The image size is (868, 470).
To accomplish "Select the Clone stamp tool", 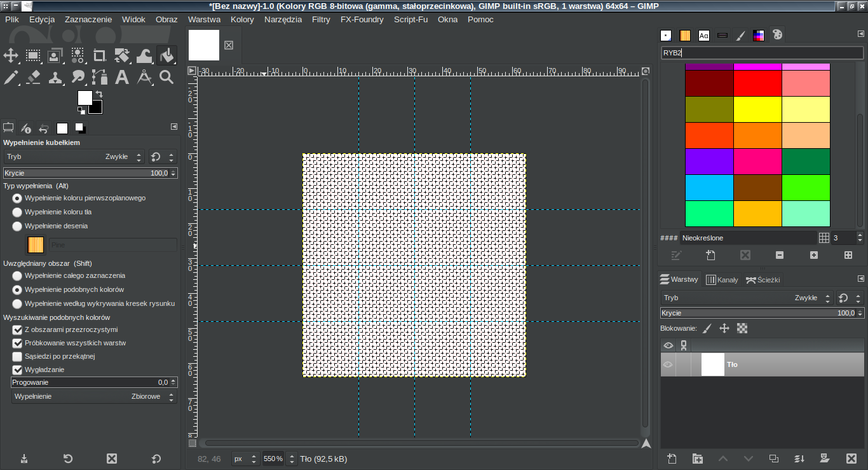I will 55,78.
